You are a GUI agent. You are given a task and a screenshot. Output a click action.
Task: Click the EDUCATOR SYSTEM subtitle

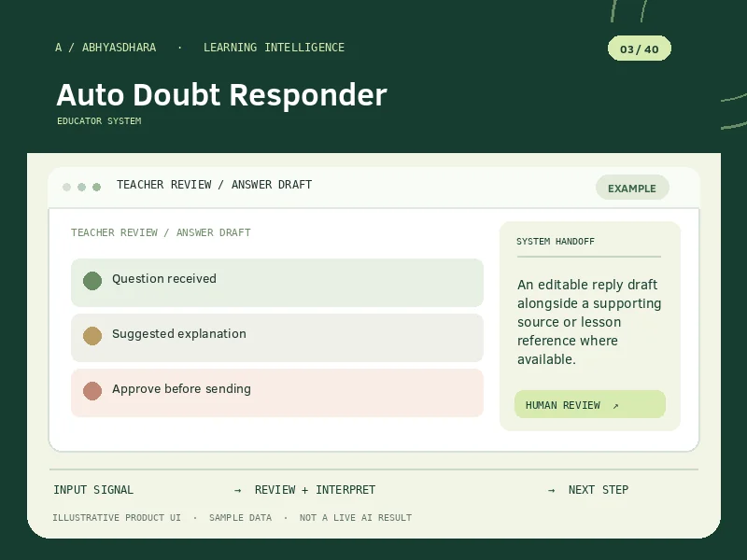click(99, 121)
